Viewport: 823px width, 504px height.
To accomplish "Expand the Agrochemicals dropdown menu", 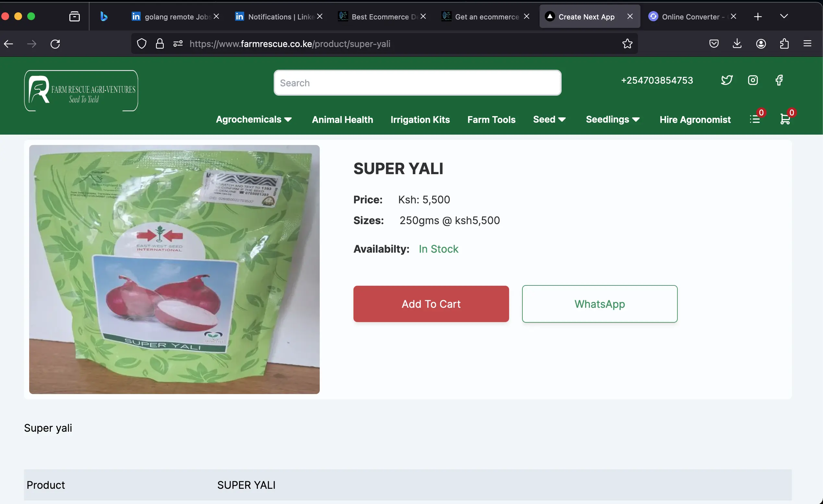I will tap(254, 119).
